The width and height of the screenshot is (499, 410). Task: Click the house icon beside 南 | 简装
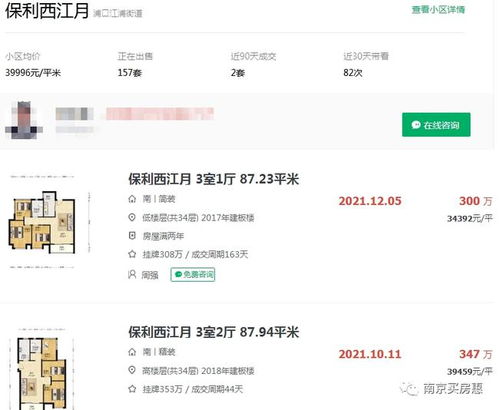coord(132,199)
